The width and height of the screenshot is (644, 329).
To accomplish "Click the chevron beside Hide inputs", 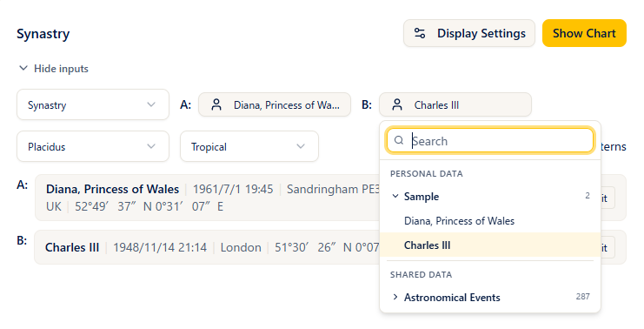I will (x=23, y=68).
